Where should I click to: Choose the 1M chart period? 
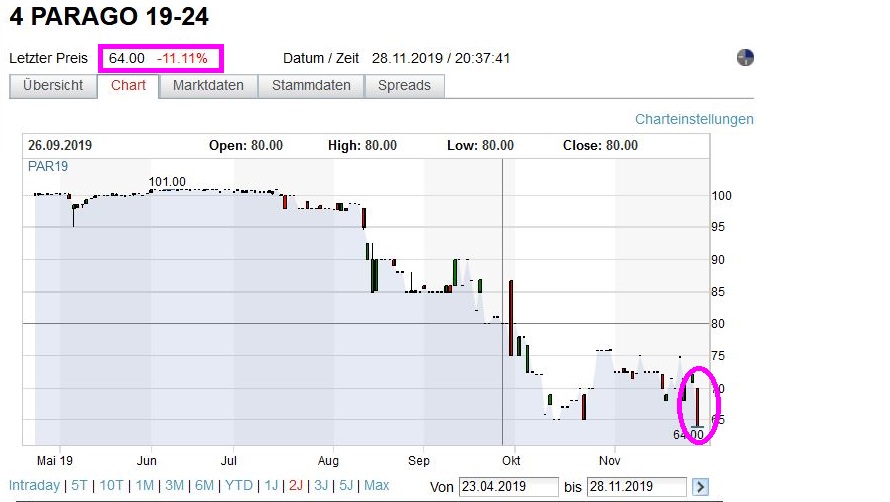pos(145,486)
